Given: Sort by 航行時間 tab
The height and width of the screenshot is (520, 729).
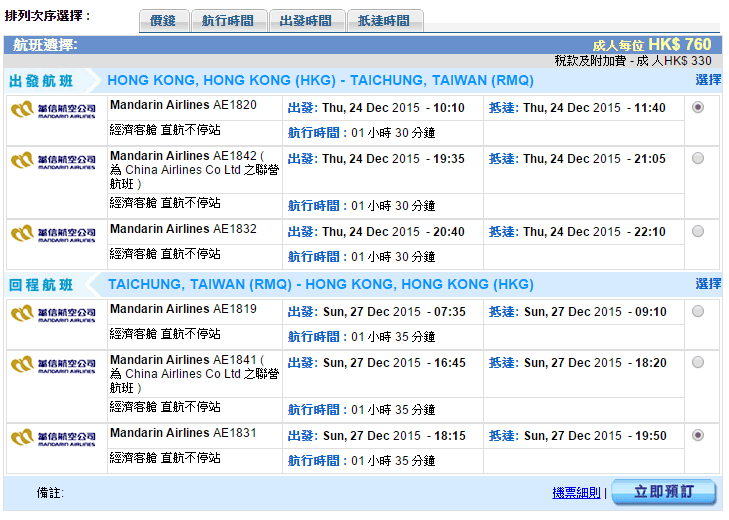Looking at the screenshot, I should pyautogui.click(x=228, y=21).
